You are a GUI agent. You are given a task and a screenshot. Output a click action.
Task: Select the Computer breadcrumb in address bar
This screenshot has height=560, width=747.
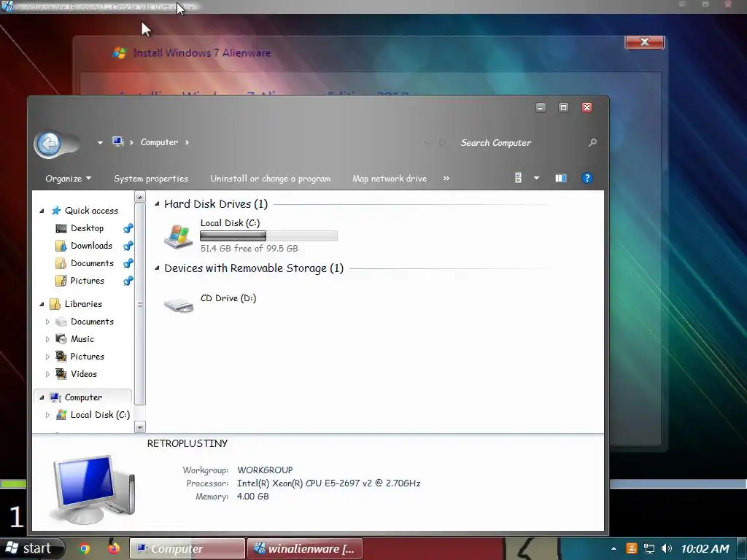pyautogui.click(x=159, y=142)
